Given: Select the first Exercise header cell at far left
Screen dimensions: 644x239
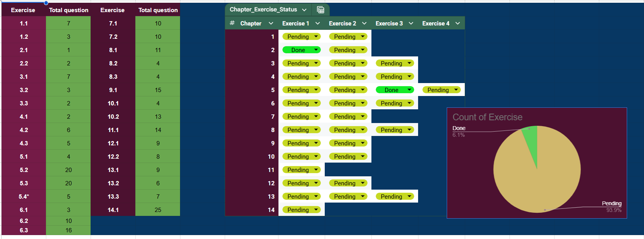Looking at the screenshot, I should click(x=23, y=10).
